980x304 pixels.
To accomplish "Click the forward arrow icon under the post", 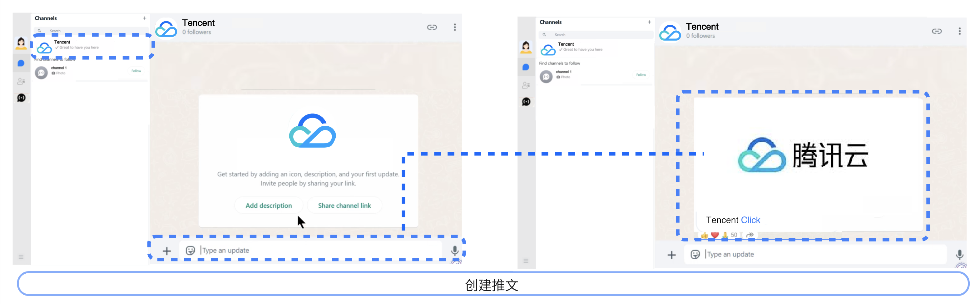I will point(750,235).
